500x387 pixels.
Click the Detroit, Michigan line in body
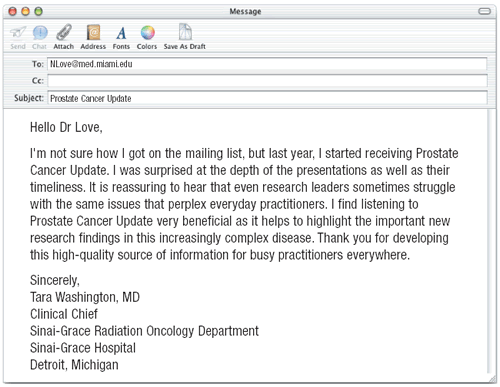[x=74, y=365]
